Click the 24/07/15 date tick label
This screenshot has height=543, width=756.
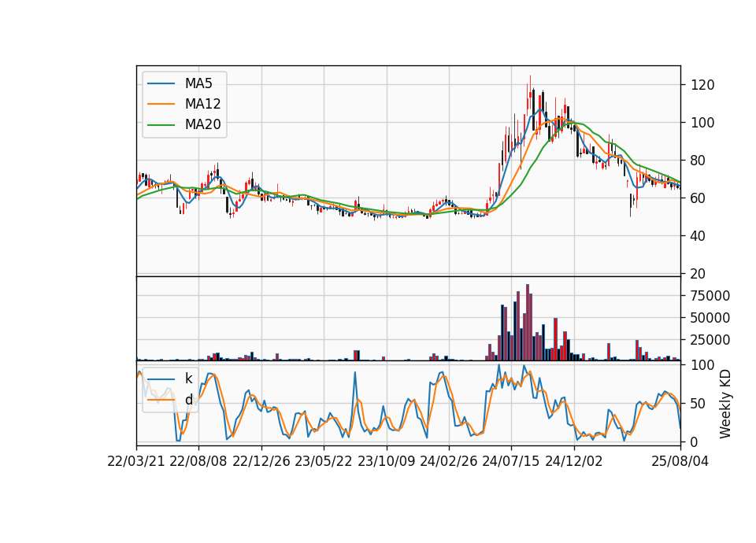click(511, 462)
